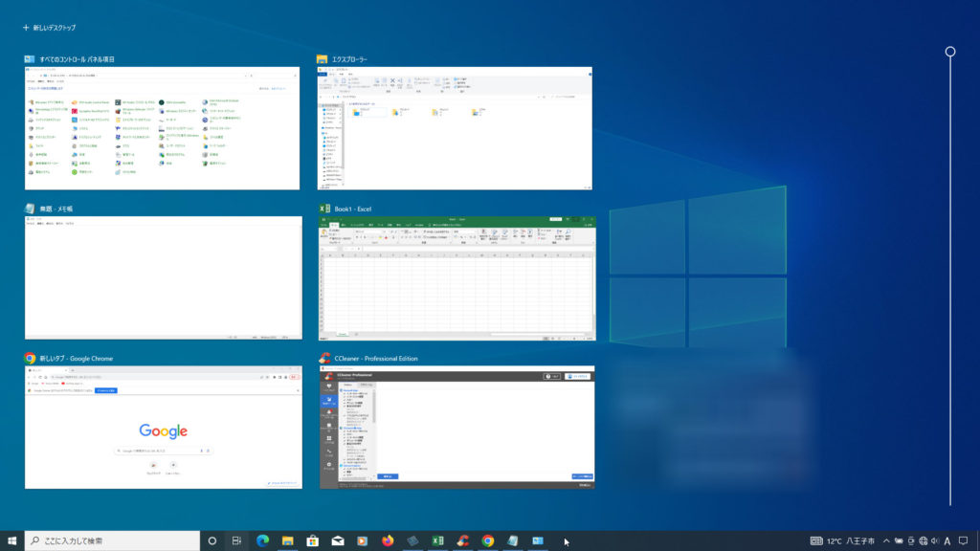Open the Mail app in taskbar
The height and width of the screenshot is (551, 980).
[x=337, y=540]
